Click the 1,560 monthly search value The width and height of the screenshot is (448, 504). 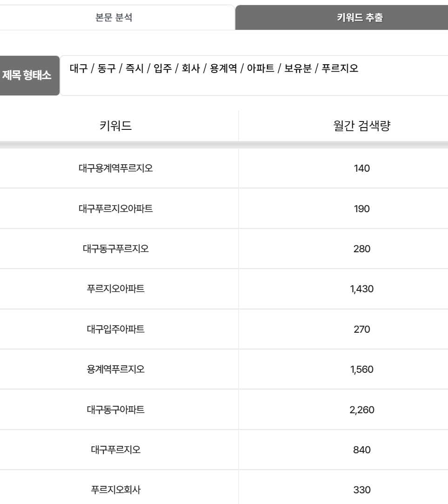(362, 370)
